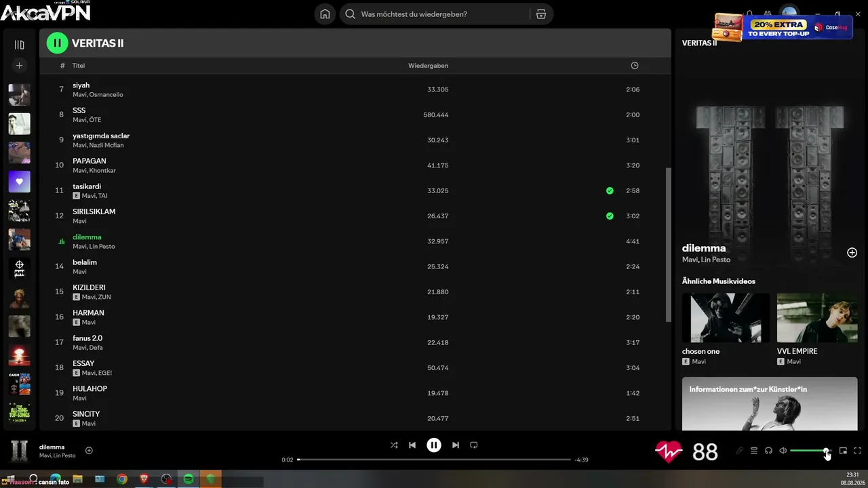Image resolution: width=868 pixels, height=488 pixels.
Task: Open the 'VVL EMPIRE' music video thumbnail
Action: click(817, 318)
